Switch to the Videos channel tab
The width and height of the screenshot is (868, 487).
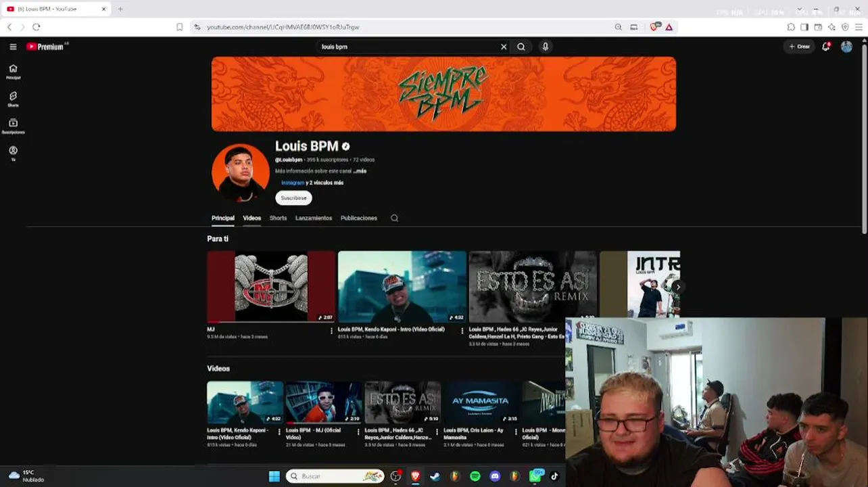[252, 218]
